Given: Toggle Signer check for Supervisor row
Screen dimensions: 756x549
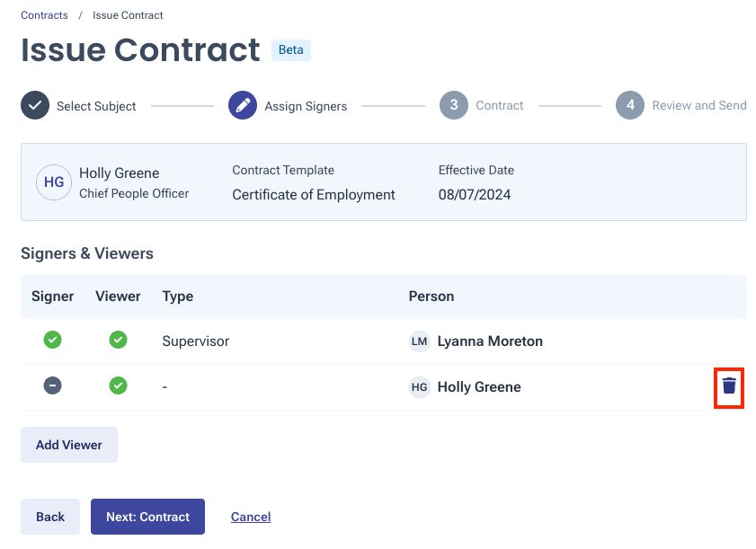Looking at the screenshot, I should coord(53,341).
